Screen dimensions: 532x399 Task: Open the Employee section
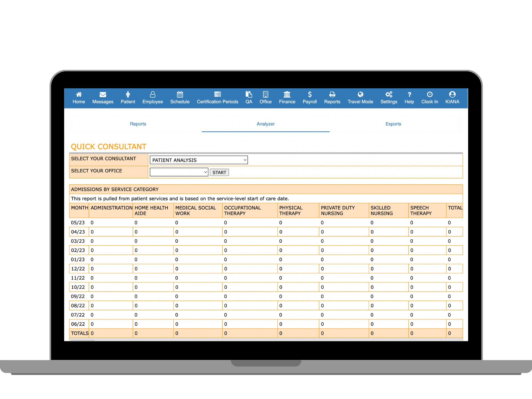coord(152,98)
